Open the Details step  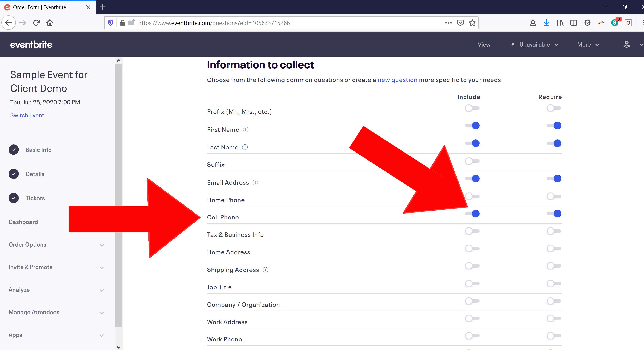pos(27,174)
